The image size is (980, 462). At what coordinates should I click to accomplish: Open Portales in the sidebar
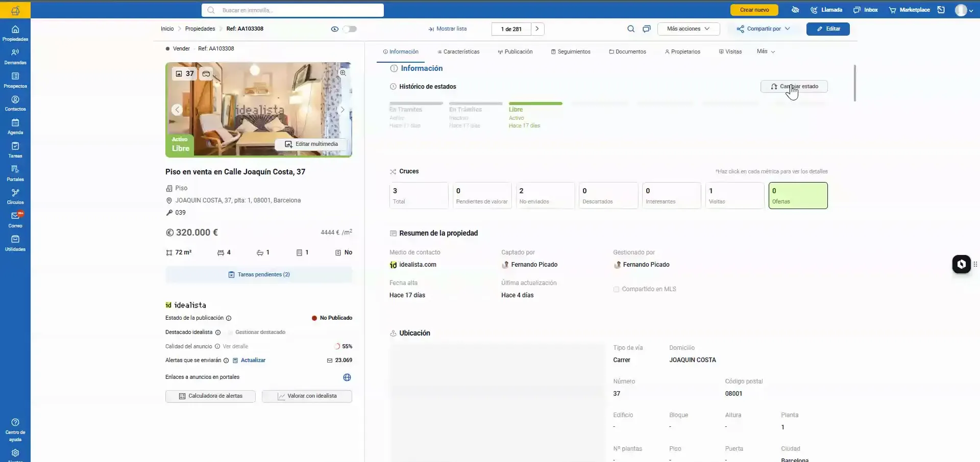(x=15, y=173)
